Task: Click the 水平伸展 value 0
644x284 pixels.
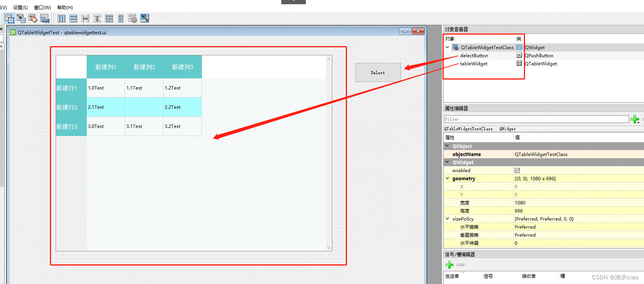Action: click(x=516, y=243)
